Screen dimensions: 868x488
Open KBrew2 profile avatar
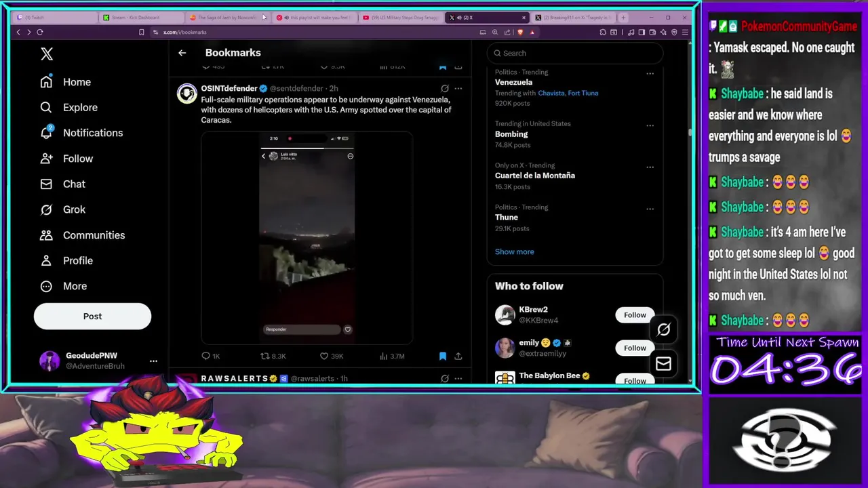pyautogui.click(x=505, y=315)
